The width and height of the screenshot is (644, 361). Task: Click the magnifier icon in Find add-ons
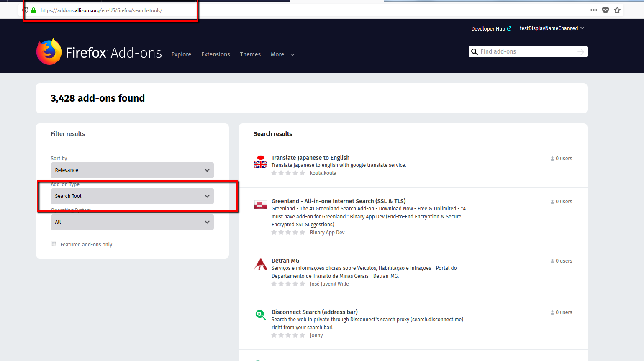[x=474, y=52]
